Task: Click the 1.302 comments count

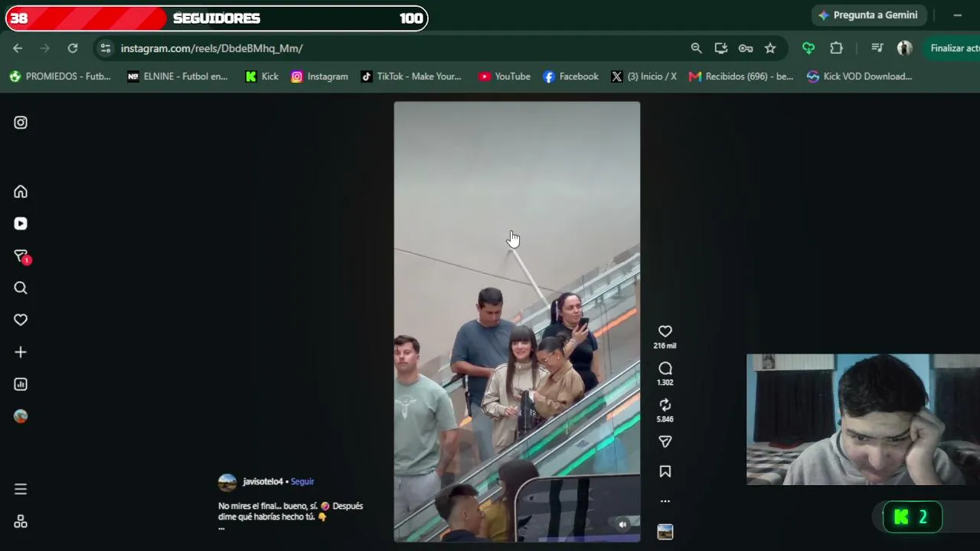Action: pyautogui.click(x=665, y=383)
